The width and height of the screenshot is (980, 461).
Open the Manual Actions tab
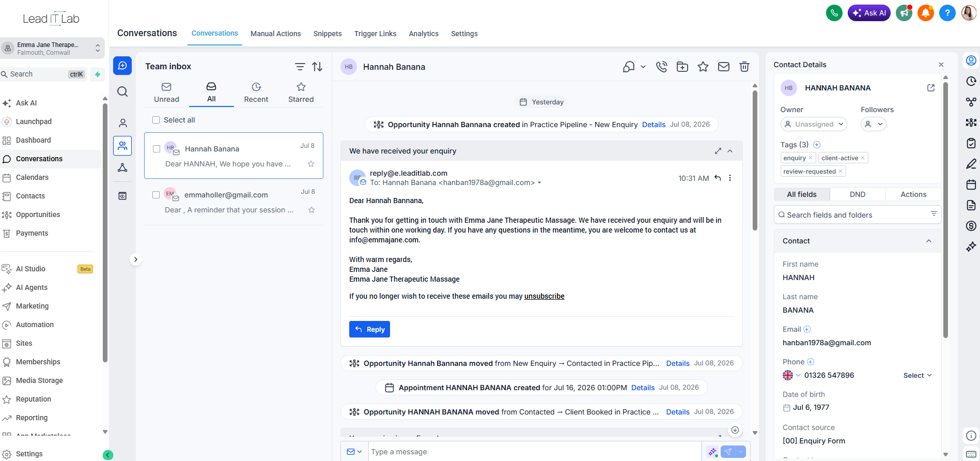pyautogui.click(x=275, y=34)
